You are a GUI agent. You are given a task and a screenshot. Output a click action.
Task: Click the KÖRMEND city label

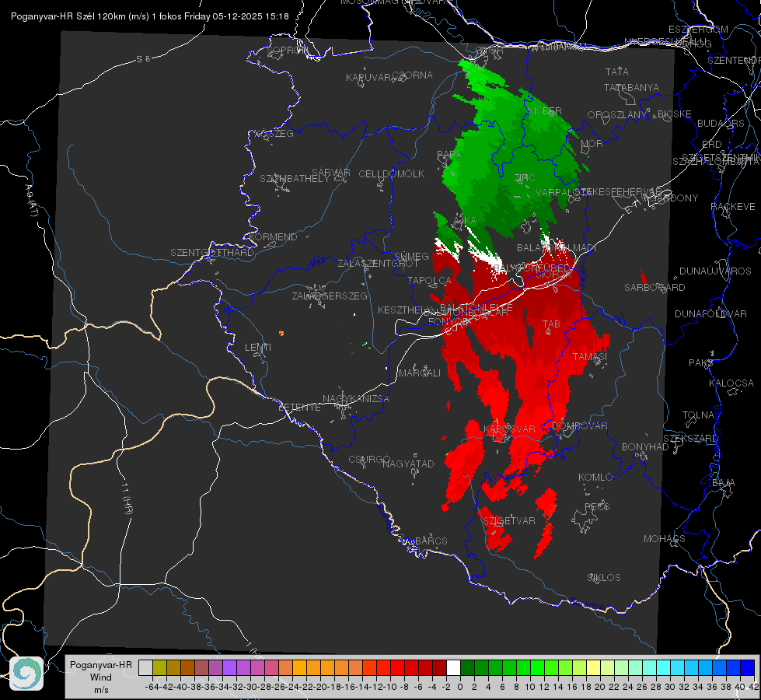[274, 237]
